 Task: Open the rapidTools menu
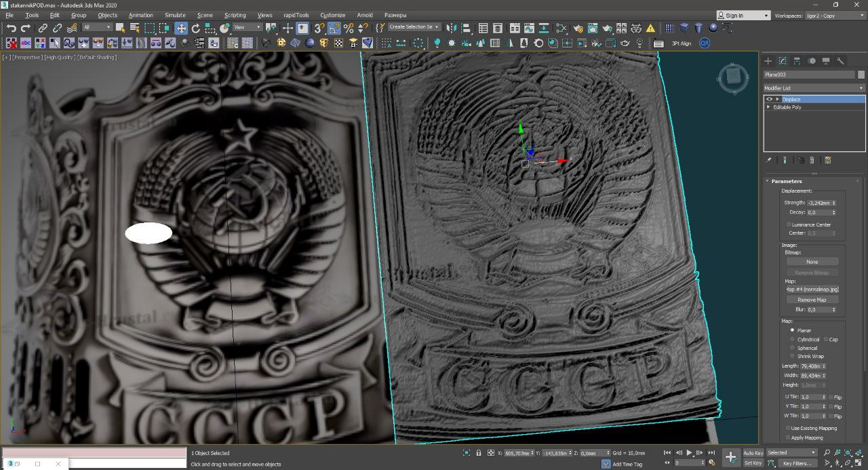coord(296,15)
